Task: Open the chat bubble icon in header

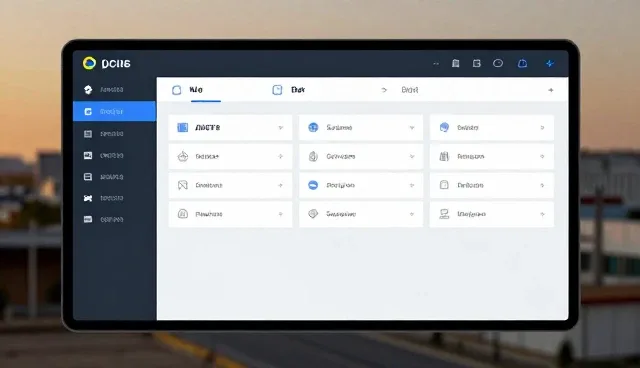Action: tap(498, 63)
